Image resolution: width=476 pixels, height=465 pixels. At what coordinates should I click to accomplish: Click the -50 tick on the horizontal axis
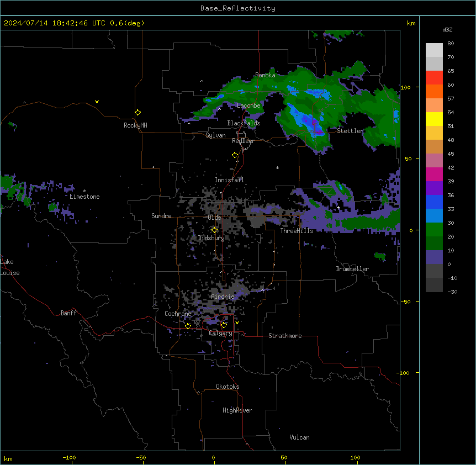[141, 457]
